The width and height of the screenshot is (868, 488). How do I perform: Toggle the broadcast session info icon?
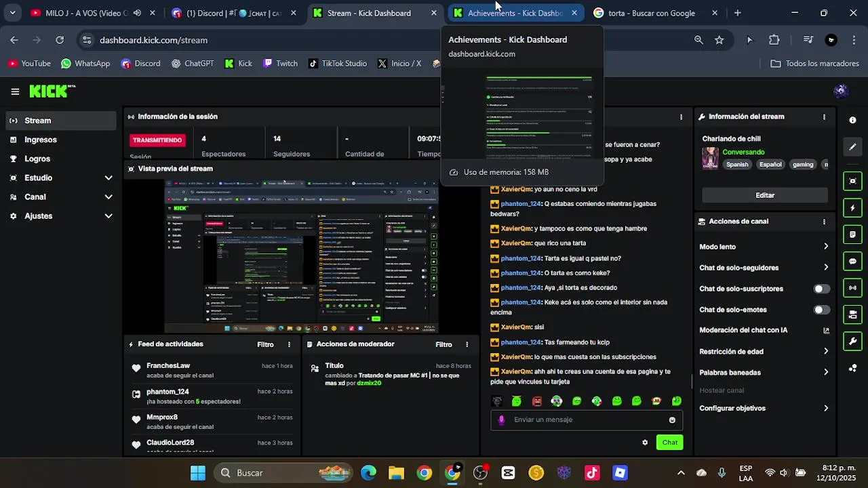pyautogui.click(x=852, y=288)
